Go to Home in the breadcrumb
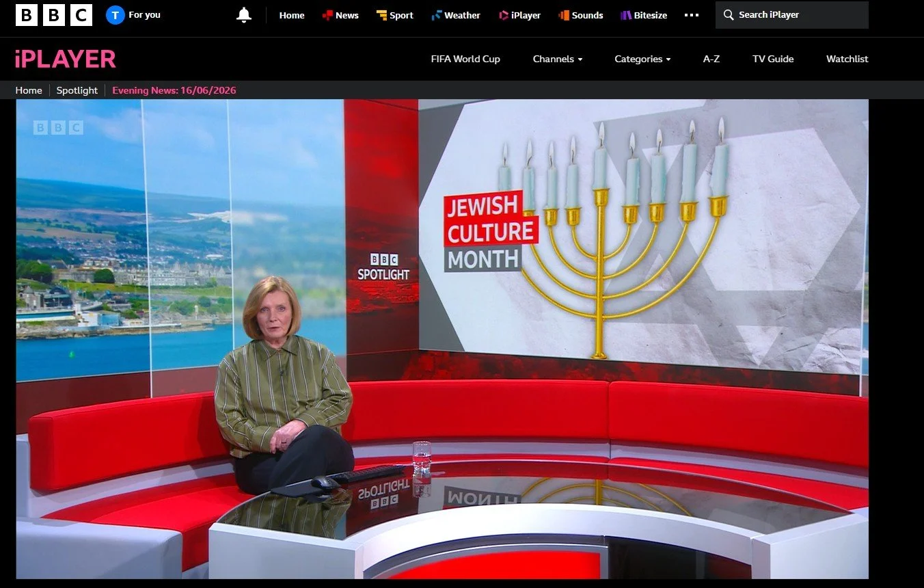This screenshot has width=924, height=588. click(29, 90)
